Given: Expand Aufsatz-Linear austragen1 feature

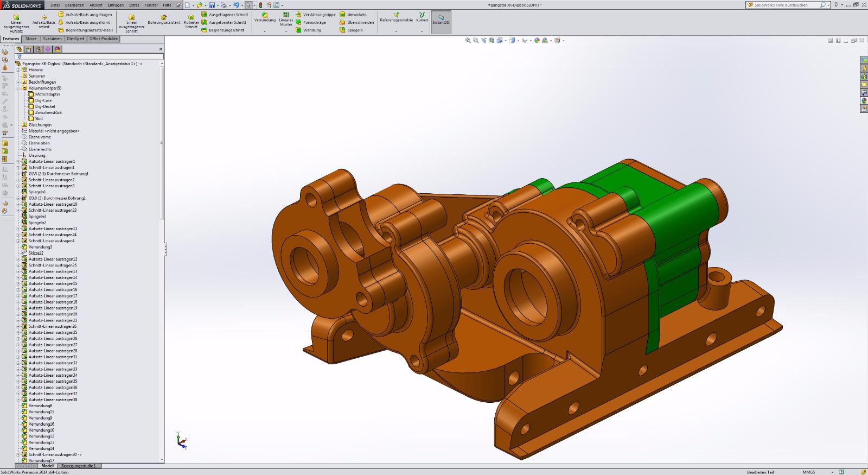Looking at the screenshot, I should tap(18, 161).
